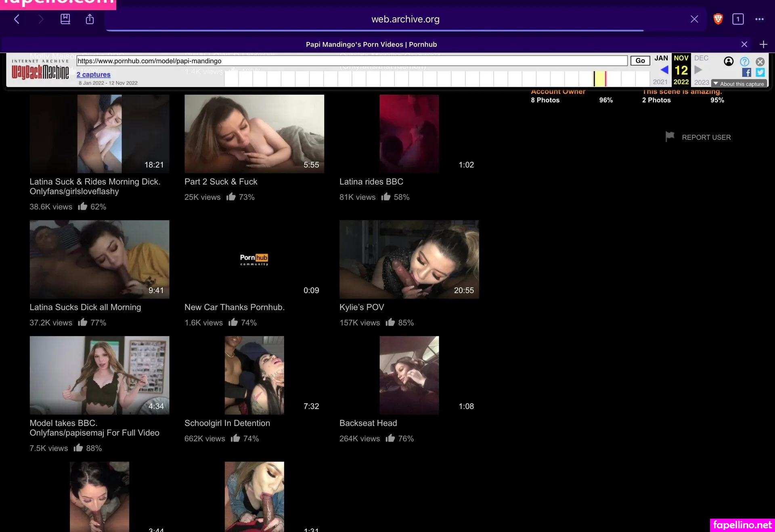The width and height of the screenshot is (775, 532).
Task: Add a new tab with plus button
Action: (x=763, y=44)
